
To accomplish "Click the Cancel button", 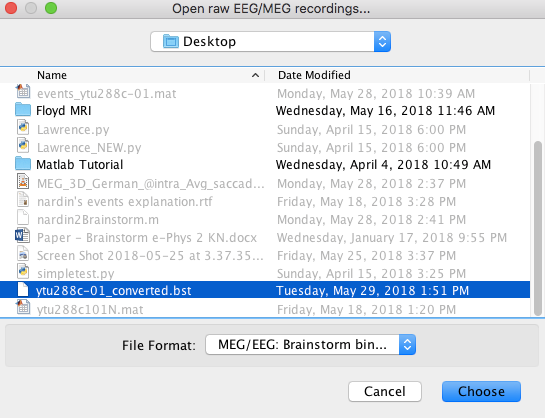I will tap(385, 392).
